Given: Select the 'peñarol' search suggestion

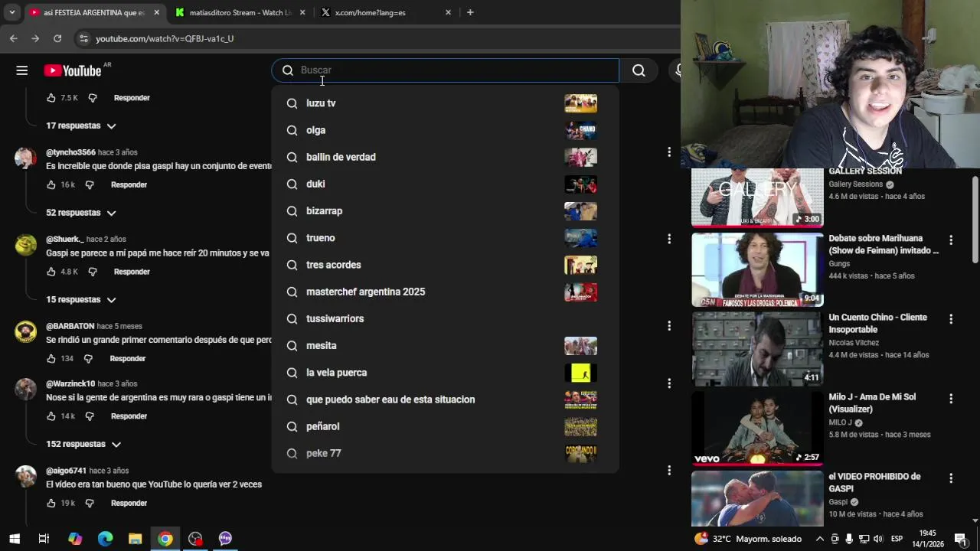Looking at the screenshot, I should (445, 426).
